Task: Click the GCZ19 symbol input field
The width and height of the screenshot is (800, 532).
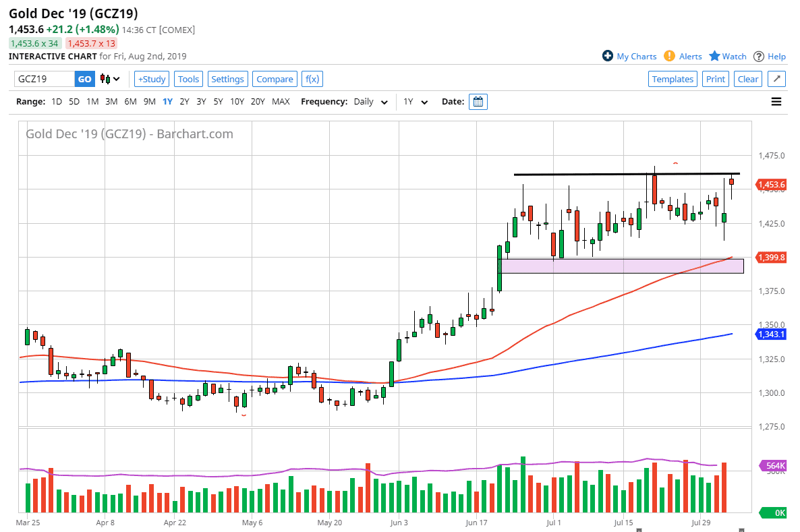Action: tap(44, 79)
